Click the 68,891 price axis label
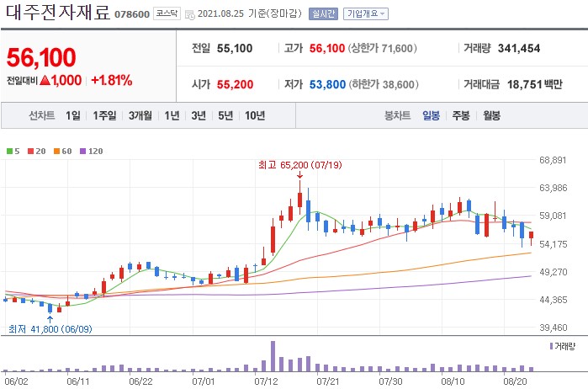 (x=554, y=160)
